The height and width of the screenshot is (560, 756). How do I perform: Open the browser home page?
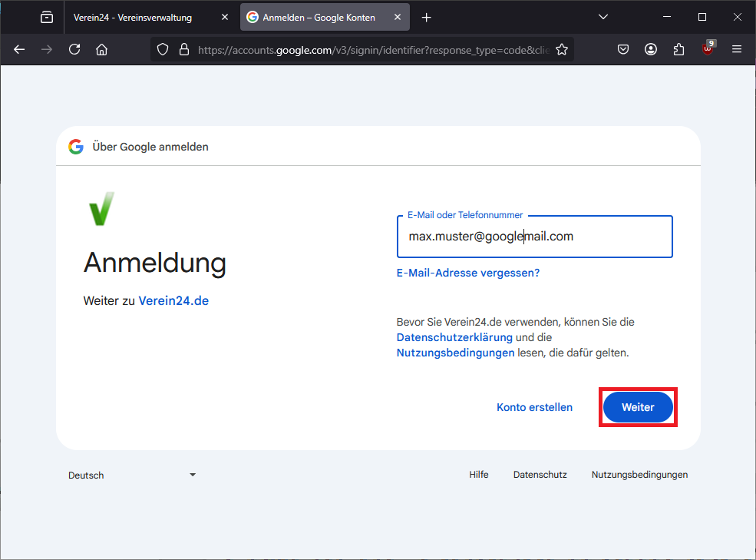point(102,49)
